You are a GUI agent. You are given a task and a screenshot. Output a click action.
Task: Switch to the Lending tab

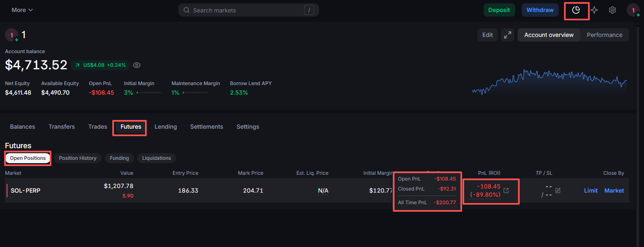(x=165, y=127)
